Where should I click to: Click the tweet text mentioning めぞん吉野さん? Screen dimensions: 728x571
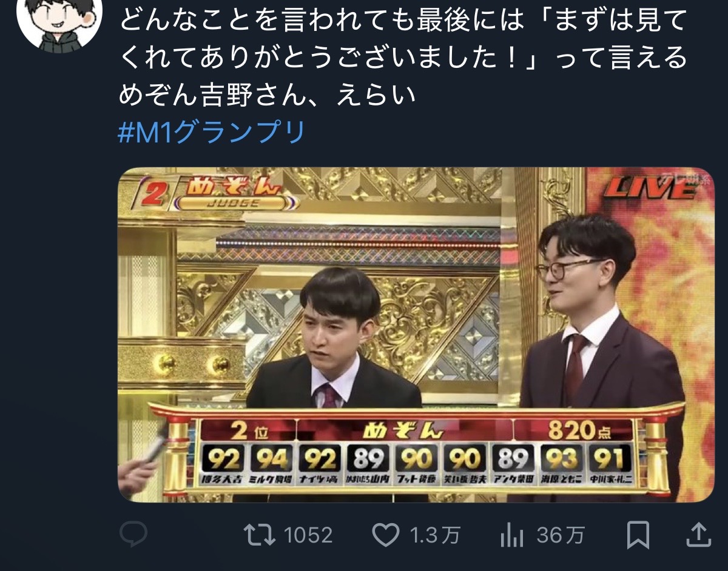(403, 59)
